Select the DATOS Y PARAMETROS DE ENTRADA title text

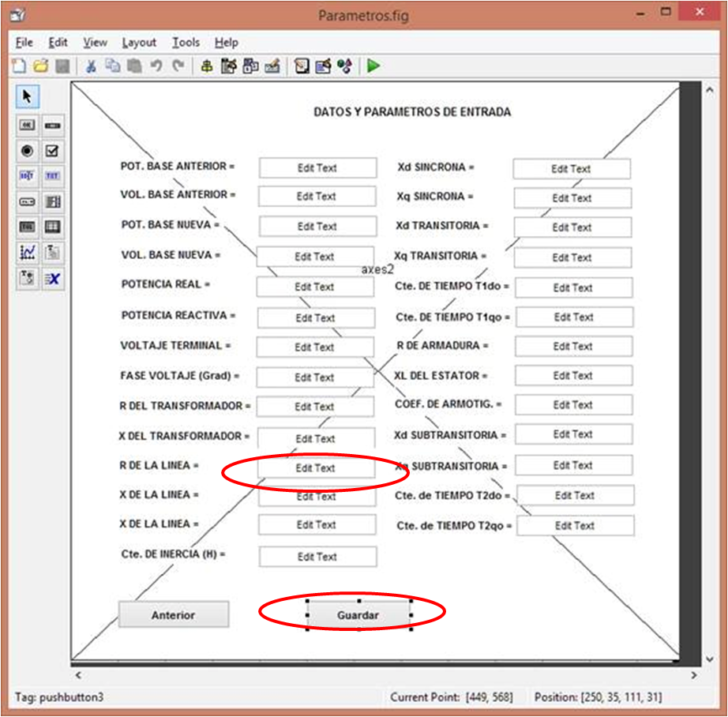(412, 112)
